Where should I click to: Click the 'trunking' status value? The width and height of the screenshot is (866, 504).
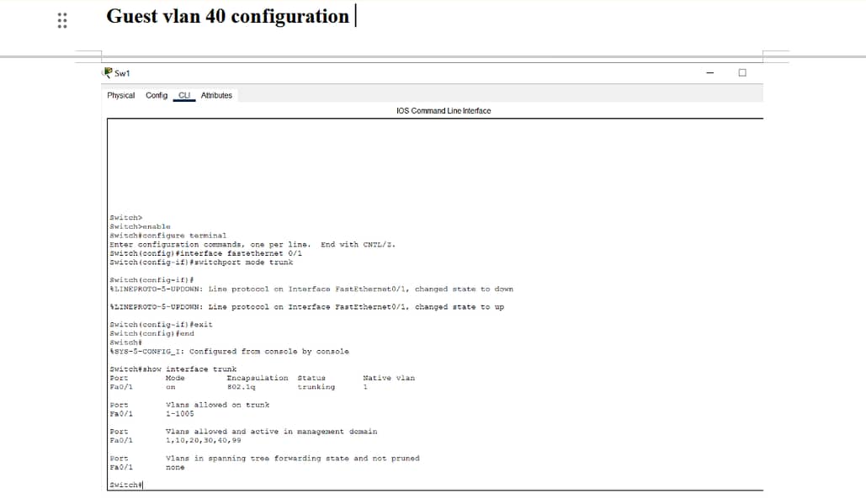coord(316,387)
